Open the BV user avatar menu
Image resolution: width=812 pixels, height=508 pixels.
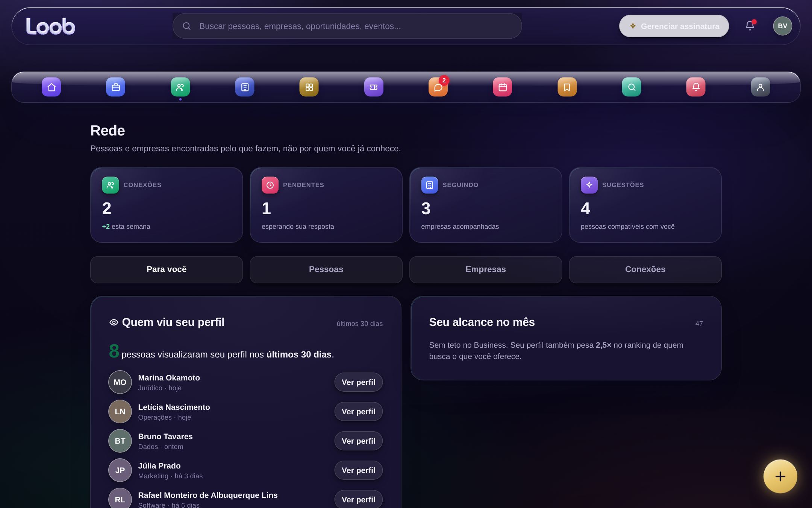(782, 26)
